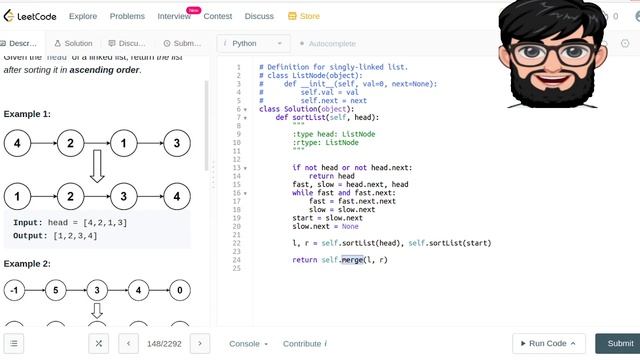The height and width of the screenshot is (360, 640).
Task: Open the Explore menu
Action: pyautogui.click(x=83, y=16)
